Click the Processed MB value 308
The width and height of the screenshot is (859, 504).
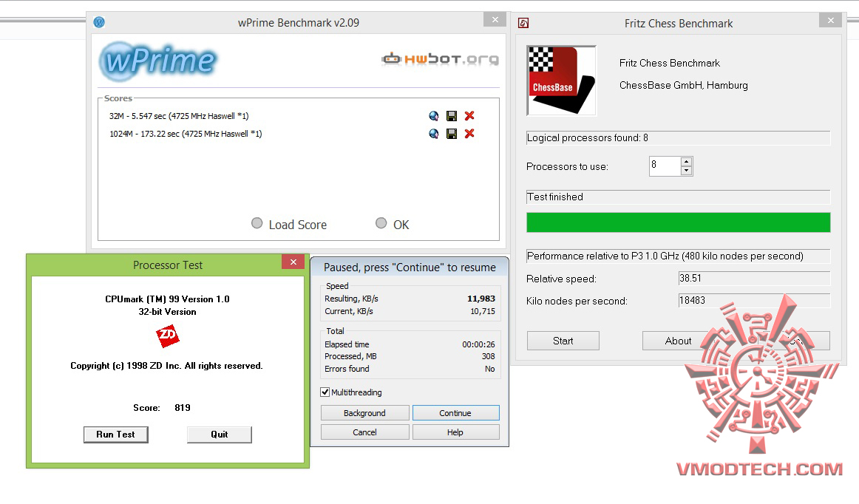tap(488, 356)
